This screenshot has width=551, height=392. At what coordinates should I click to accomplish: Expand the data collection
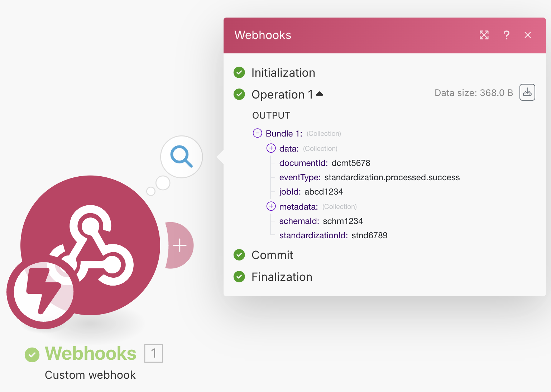click(x=271, y=148)
